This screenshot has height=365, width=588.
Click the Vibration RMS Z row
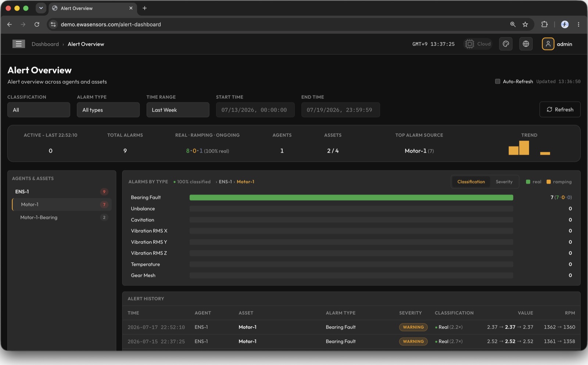351,253
